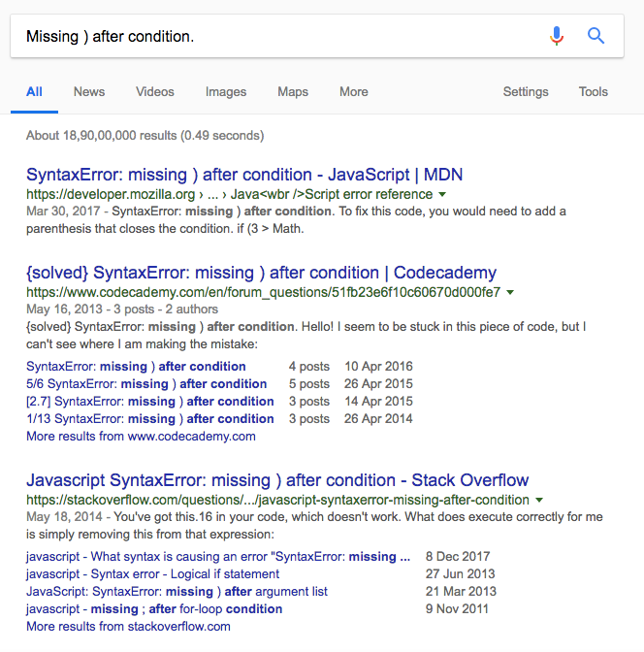Open the [2.7] SyntaxError sublink

pyautogui.click(x=150, y=402)
